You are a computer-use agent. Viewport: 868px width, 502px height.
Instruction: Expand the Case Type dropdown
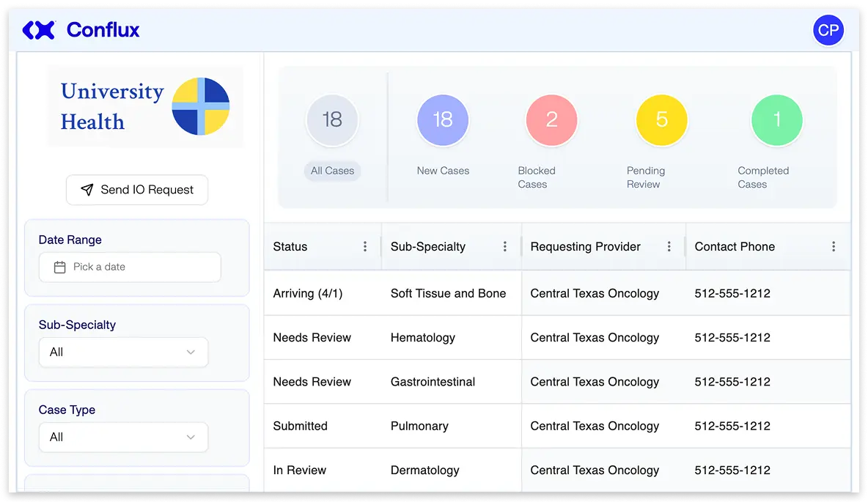point(123,438)
